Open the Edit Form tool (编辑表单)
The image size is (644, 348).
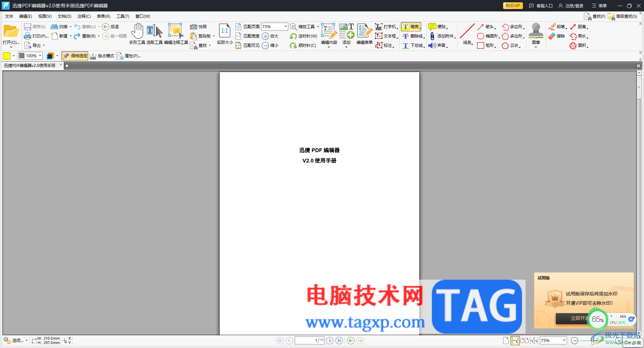point(364,34)
